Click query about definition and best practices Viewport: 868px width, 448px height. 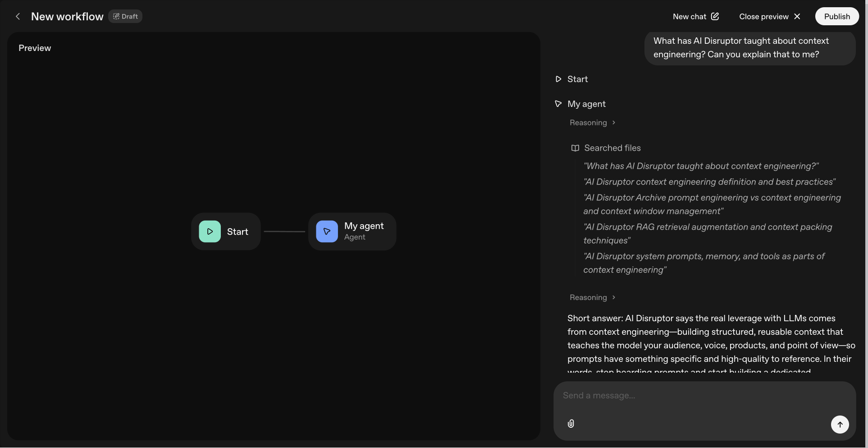coord(709,182)
